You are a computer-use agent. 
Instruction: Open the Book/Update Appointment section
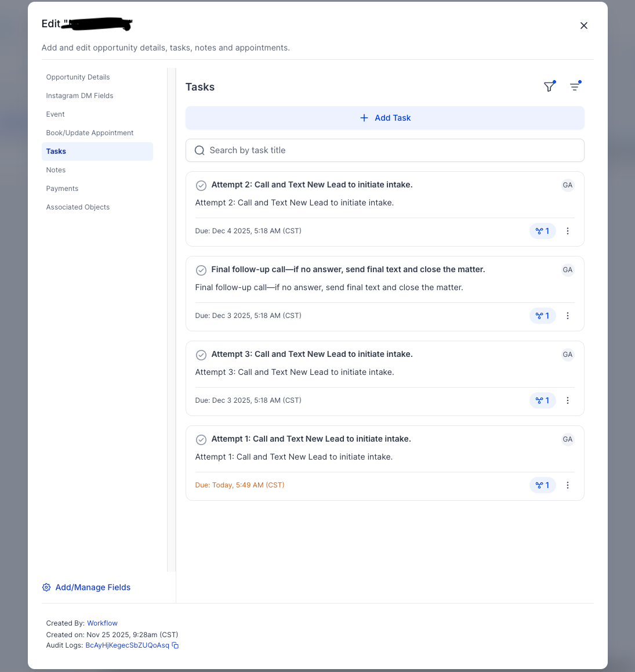89,132
